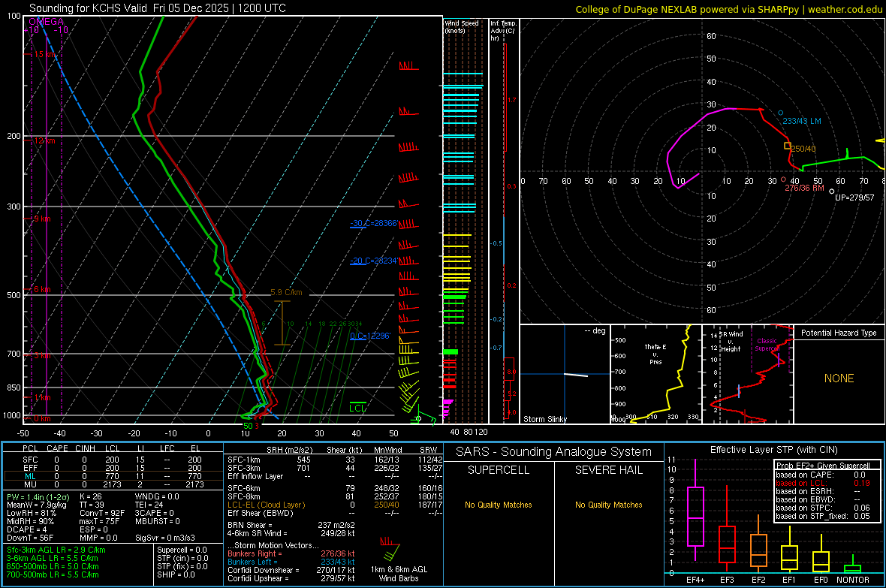Click the '12 km' height marker
The image size is (886, 588).
point(44,140)
